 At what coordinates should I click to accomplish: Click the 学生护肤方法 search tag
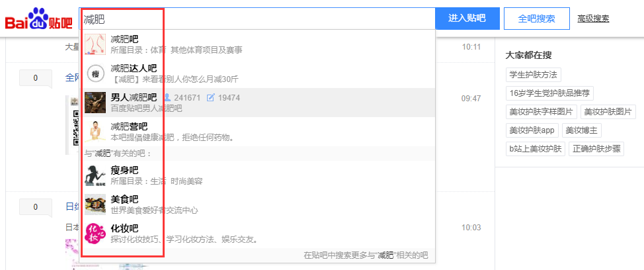pyautogui.click(x=533, y=75)
